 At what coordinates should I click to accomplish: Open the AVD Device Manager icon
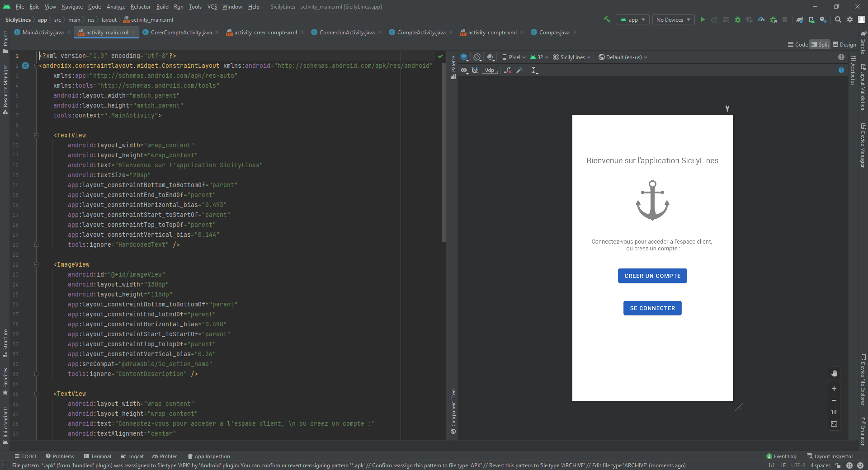click(811, 19)
